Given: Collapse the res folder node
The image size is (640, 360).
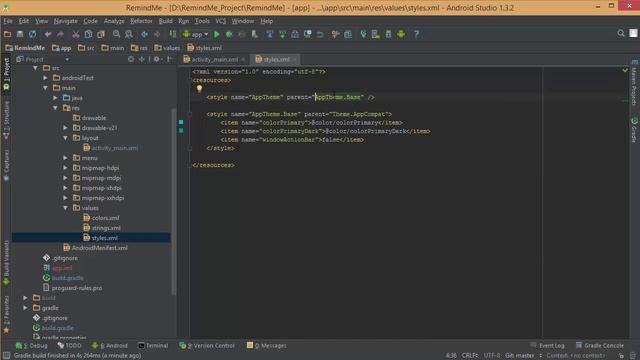Looking at the screenshot, I should pyautogui.click(x=55, y=108).
